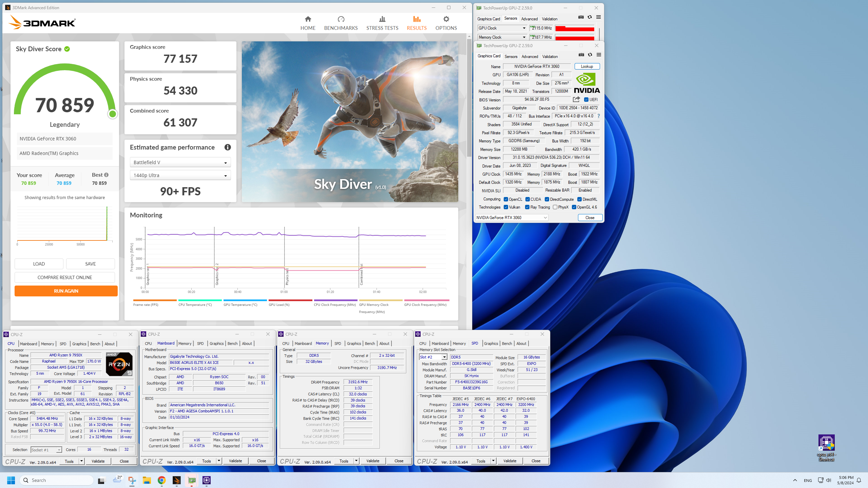
Task: Click Validate in the CPU-Z Memory window
Action: point(372,461)
